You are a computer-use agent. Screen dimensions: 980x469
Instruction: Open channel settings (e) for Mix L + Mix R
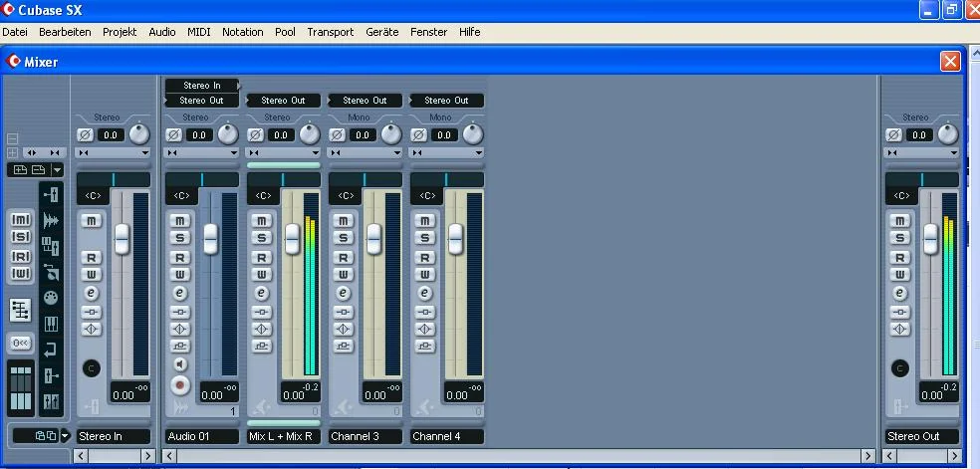click(261, 293)
